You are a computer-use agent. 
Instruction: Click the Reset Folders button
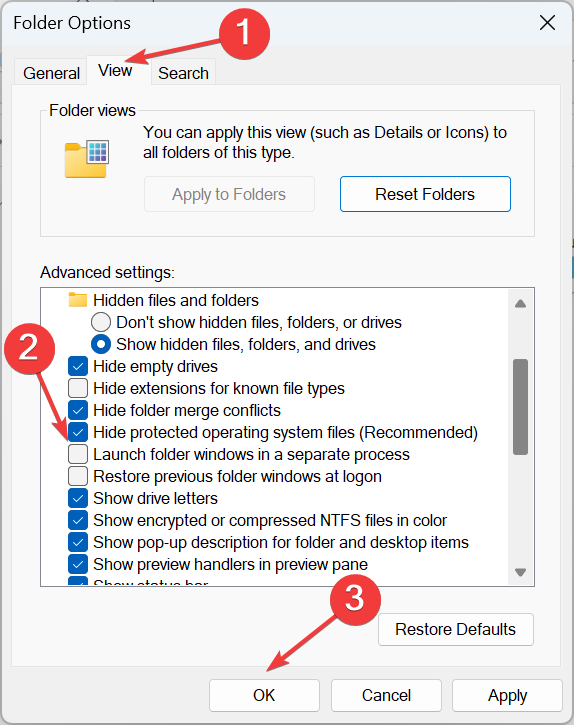pos(425,194)
